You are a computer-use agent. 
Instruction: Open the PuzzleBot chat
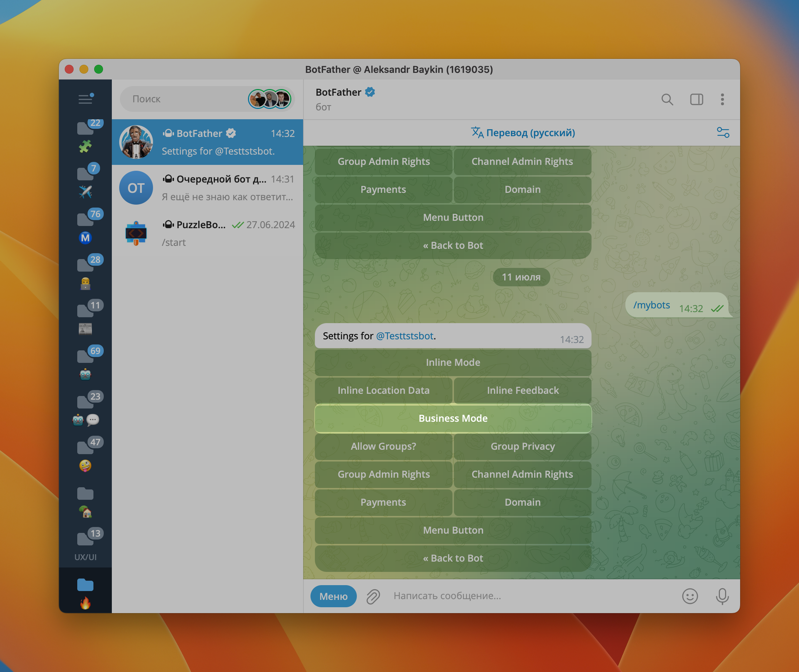[x=207, y=234]
